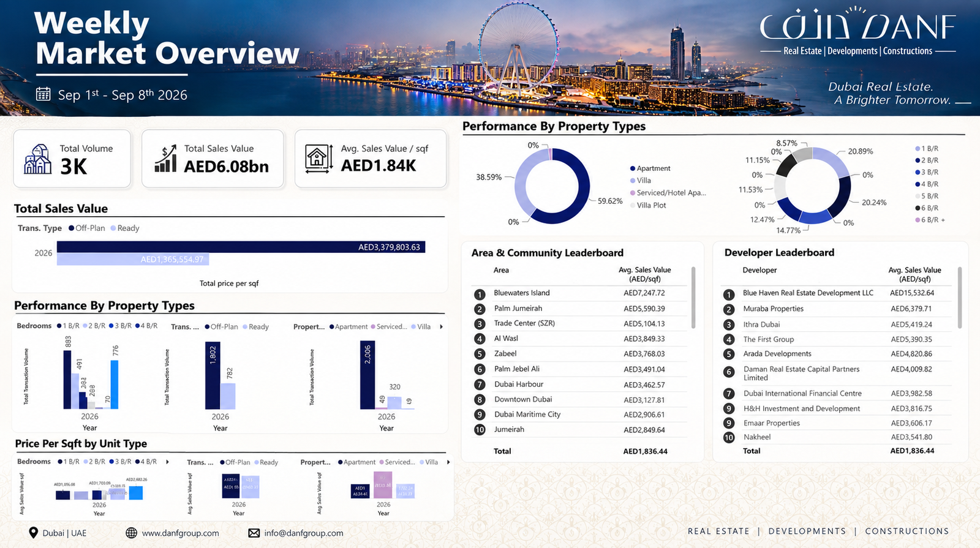Expand the Bedrooms legend in the Price Per Sqft section
Image resolution: width=980 pixels, height=548 pixels.
coord(167,462)
